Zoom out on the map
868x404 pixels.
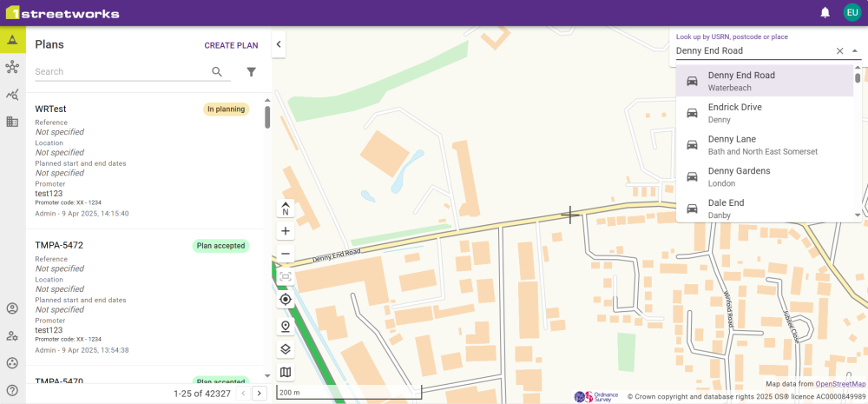pyautogui.click(x=286, y=254)
